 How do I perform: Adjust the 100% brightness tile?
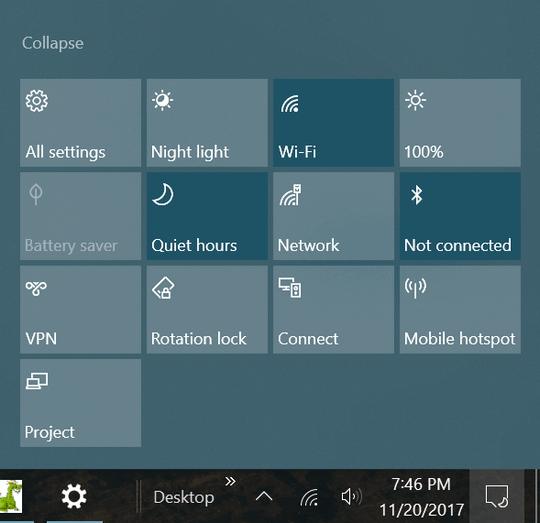click(x=460, y=123)
